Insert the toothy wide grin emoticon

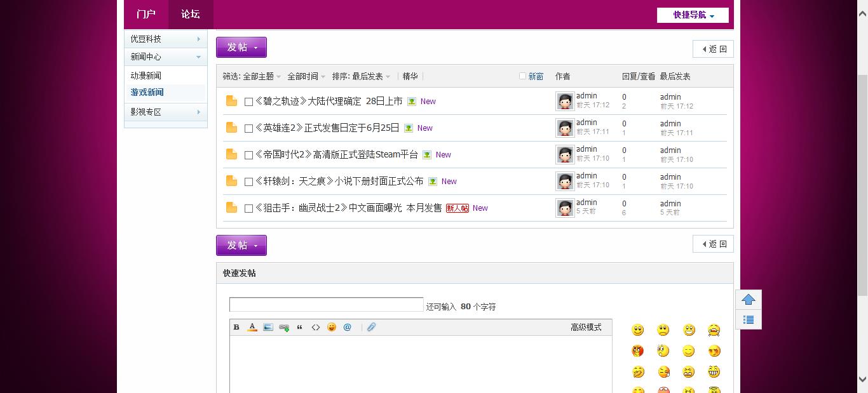coord(714,372)
